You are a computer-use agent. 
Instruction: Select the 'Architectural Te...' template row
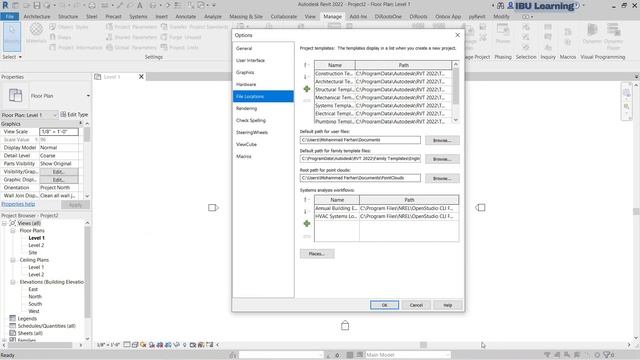tap(383, 82)
